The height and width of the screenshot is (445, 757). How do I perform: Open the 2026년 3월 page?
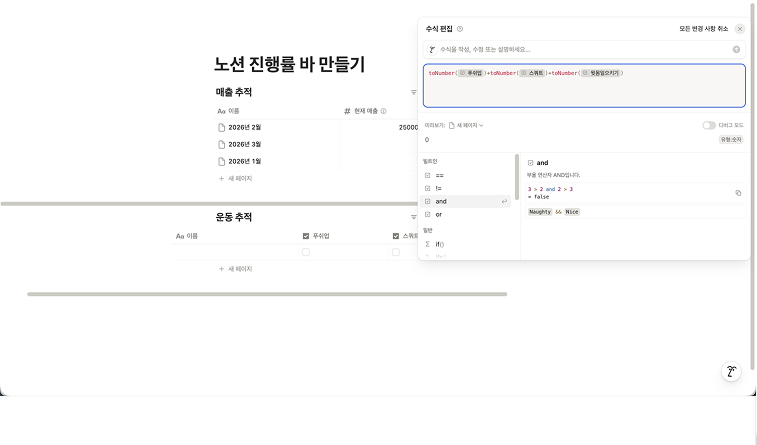[x=245, y=144]
